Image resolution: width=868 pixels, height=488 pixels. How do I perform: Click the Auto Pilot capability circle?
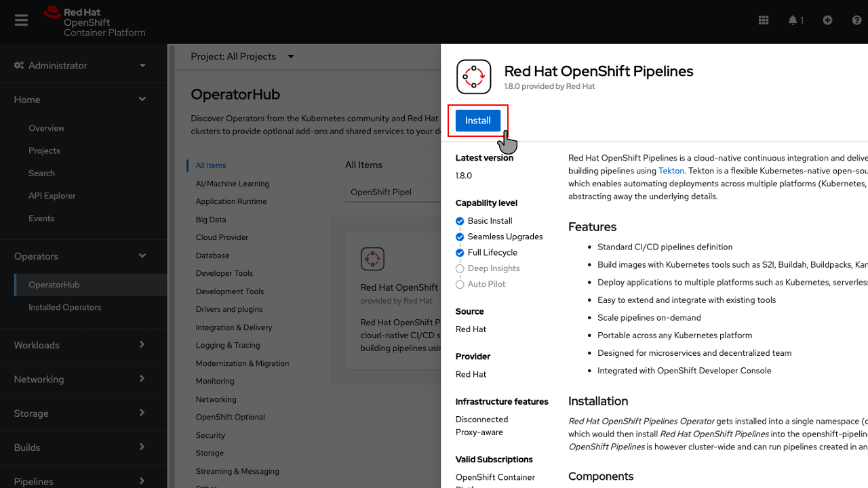point(460,285)
